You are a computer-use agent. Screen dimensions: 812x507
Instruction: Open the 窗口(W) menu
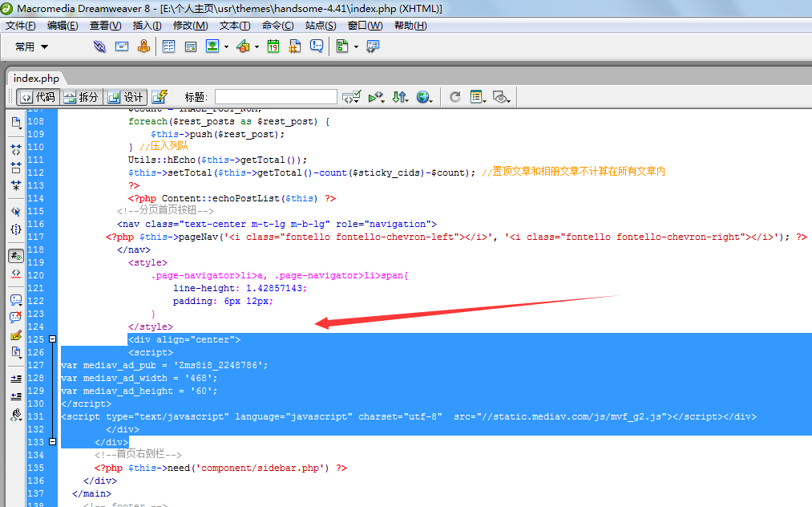[x=365, y=26]
